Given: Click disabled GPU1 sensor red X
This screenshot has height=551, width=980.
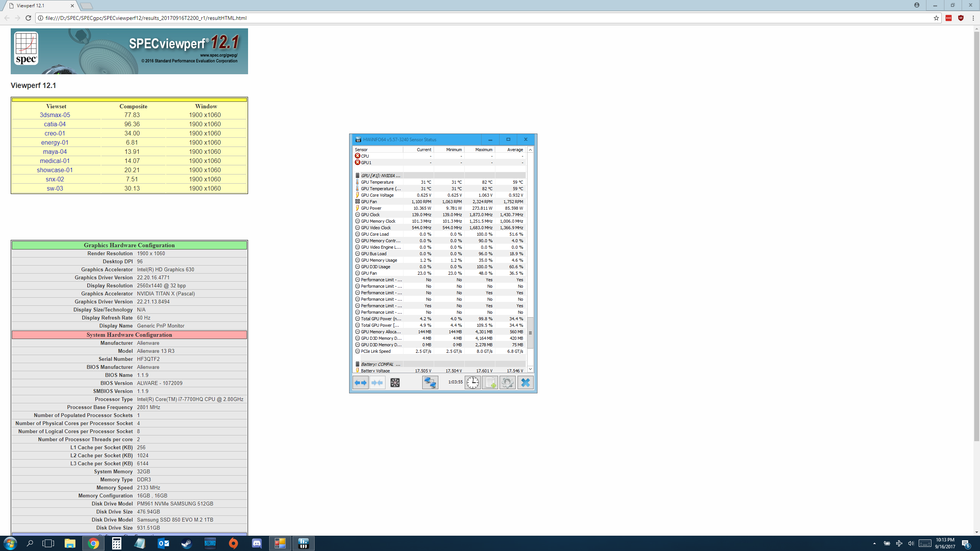Looking at the screenshot, I should (358, 162).
